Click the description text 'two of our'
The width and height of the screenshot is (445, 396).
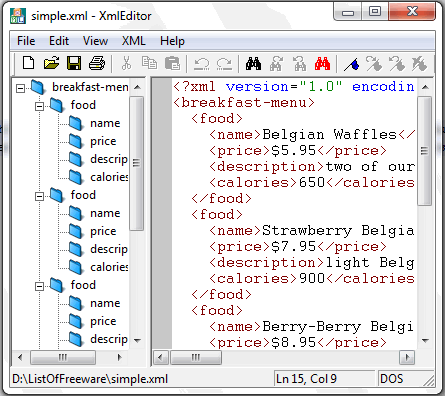(x=370, y=167)
